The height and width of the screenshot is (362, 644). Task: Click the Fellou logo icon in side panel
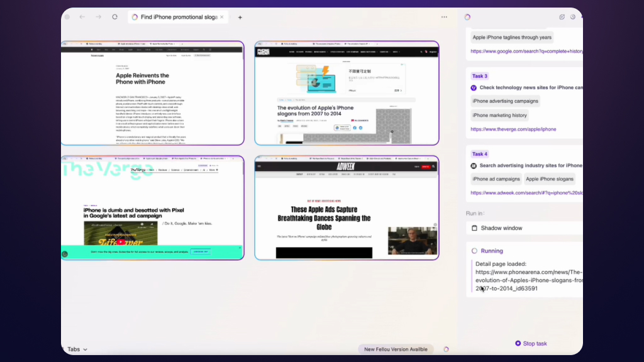[467, 17]
